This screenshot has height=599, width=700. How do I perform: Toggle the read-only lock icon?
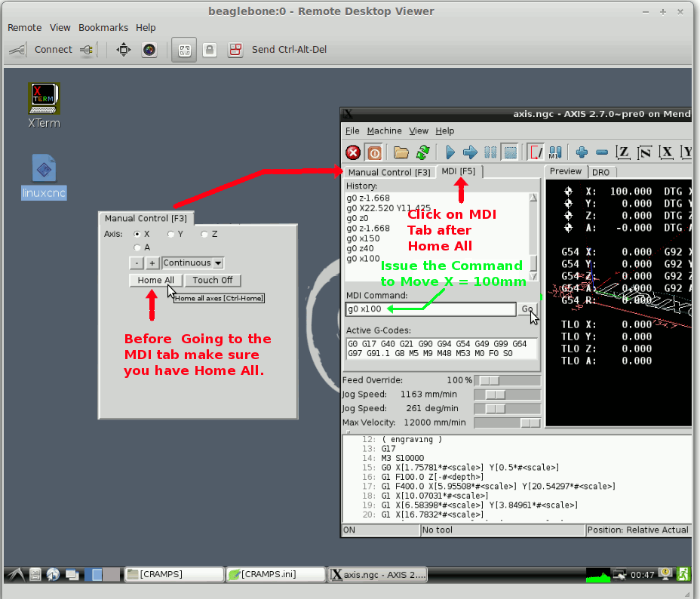(210, 50)
